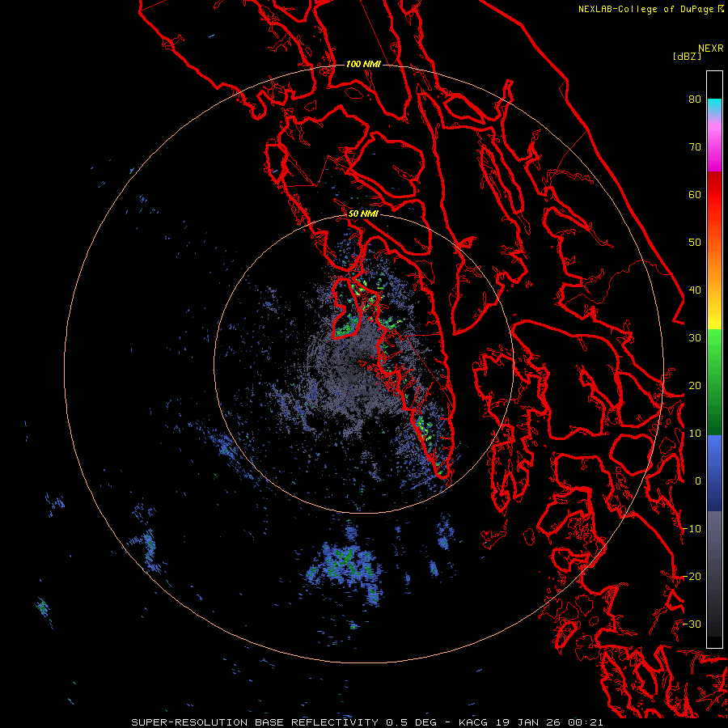Click the -30 value on the dBZ scale
The image size is (728, 728).
(692, 624)
